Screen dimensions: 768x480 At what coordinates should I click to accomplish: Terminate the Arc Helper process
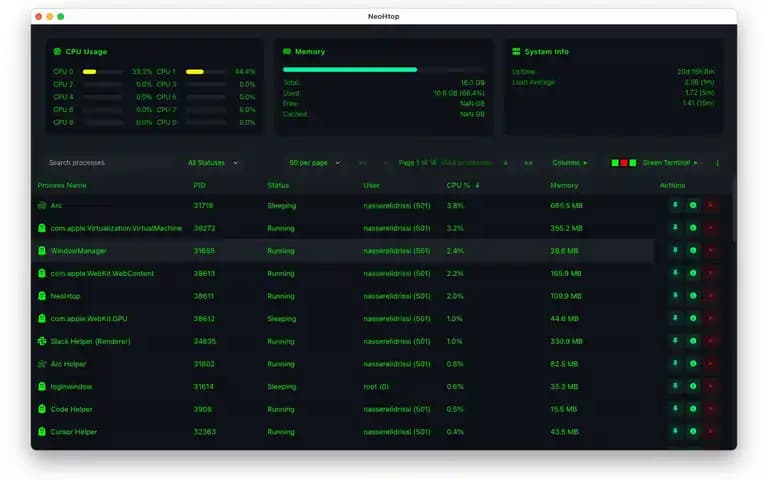tap(710, 363)
